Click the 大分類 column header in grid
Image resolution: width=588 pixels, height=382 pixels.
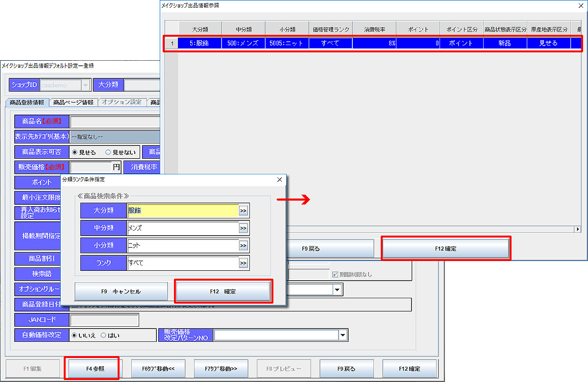pos(200,29)
